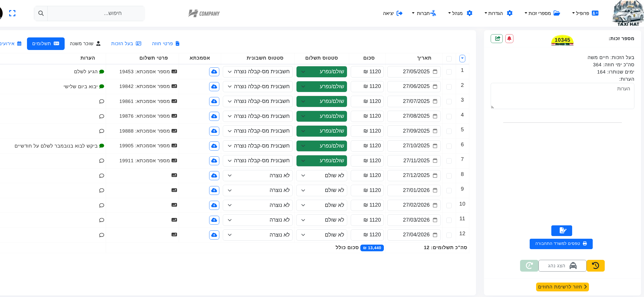The image size is (644, 297).
Task: Check the select-all header checkbox
Action: click(x=449, y=59)
